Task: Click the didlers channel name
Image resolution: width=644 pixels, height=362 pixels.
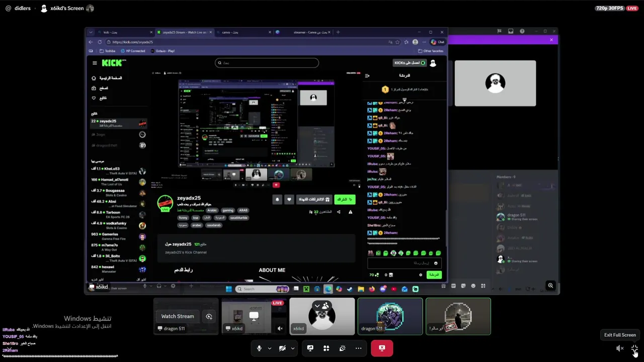Action: (23, 8)
